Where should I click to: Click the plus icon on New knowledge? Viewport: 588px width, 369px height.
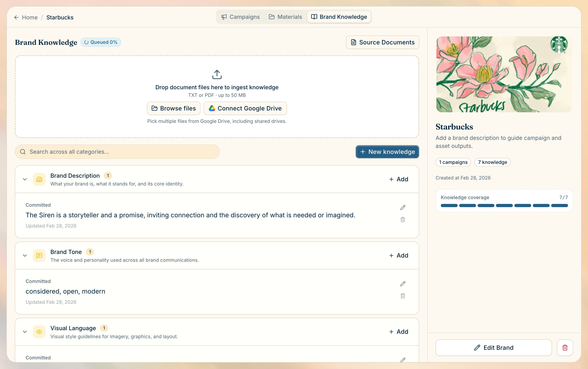(363, 152)
